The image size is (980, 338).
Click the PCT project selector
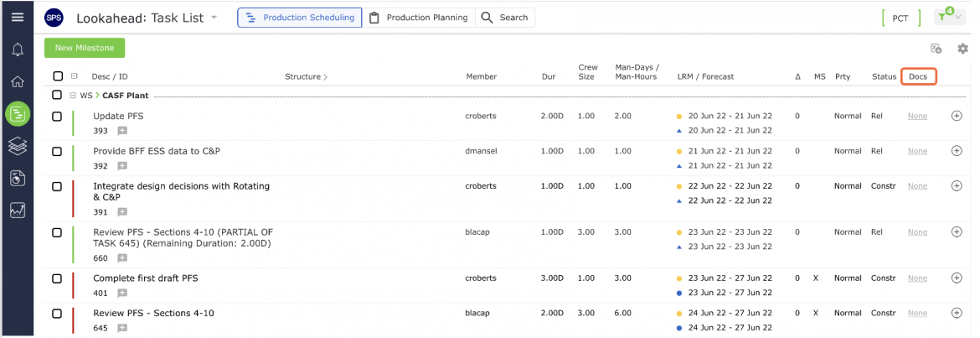click(x=900, y=18)
